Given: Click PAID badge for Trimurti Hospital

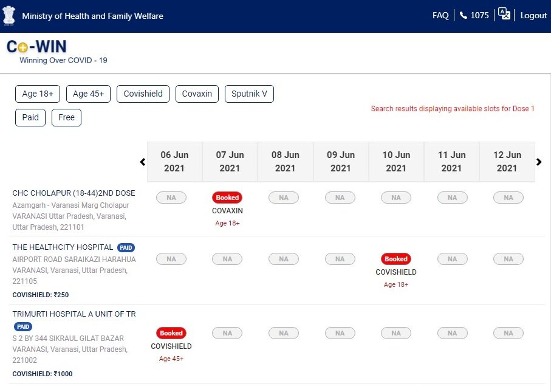Looking at the screenshot, I should click(x=23, y=326).
